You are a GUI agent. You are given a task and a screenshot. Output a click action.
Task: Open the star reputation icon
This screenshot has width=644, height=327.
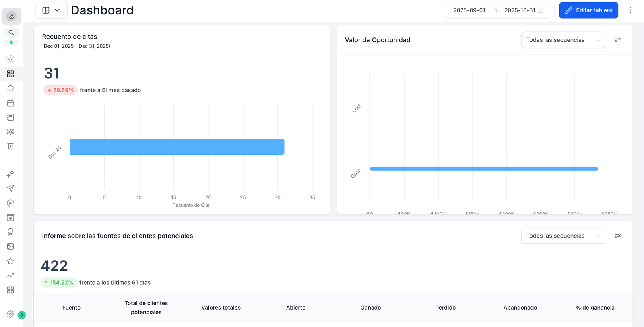(x=10, y=261)
